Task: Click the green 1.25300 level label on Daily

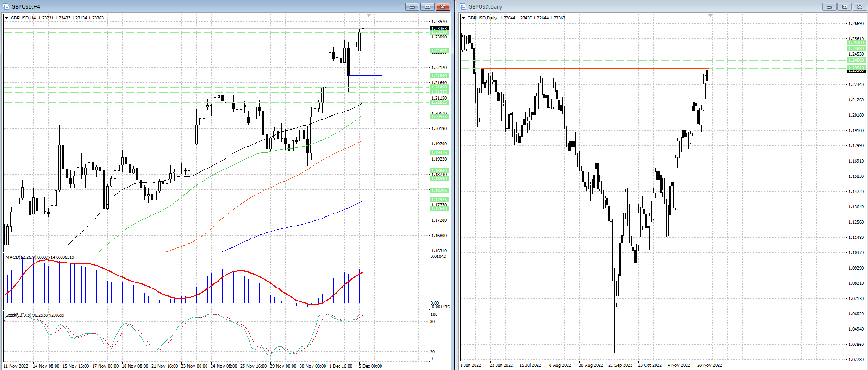Action: click(856, 43)
